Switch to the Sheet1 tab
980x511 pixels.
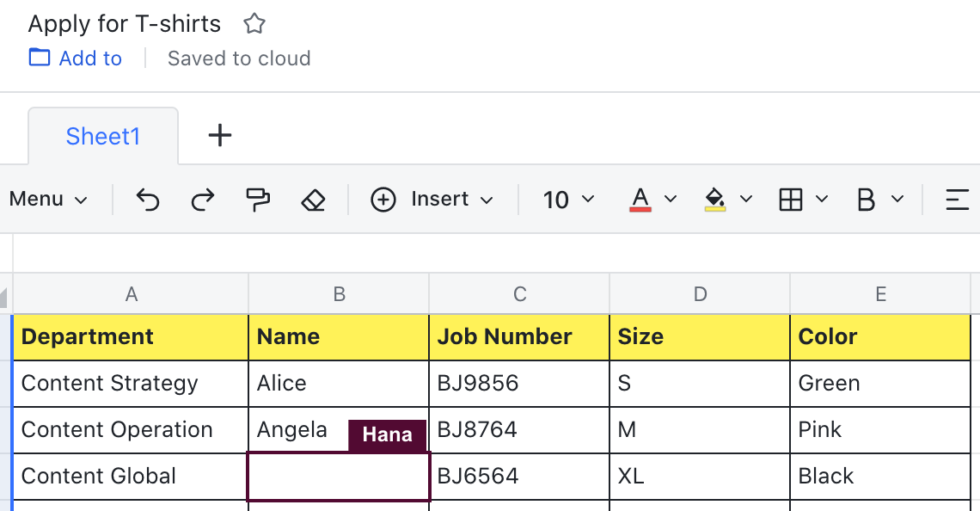102,136
